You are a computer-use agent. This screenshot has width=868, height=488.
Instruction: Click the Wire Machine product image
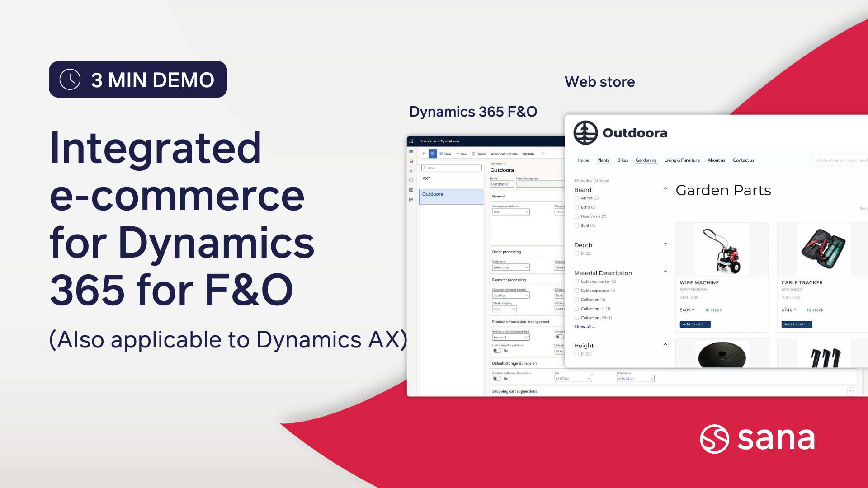coord(722,250)
